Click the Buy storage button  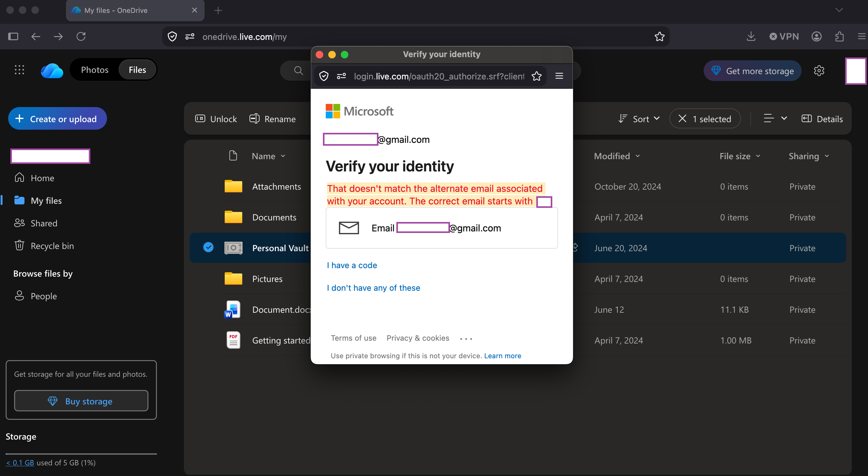tap(81, 401)
